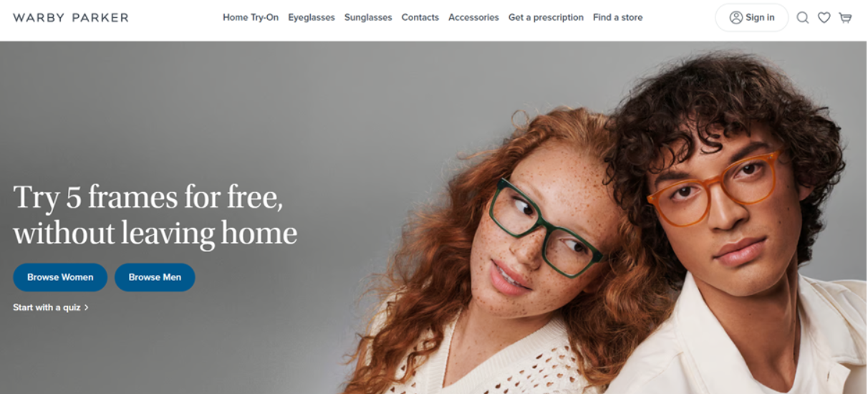Follow the Start with a quiz link

[47, 307]
